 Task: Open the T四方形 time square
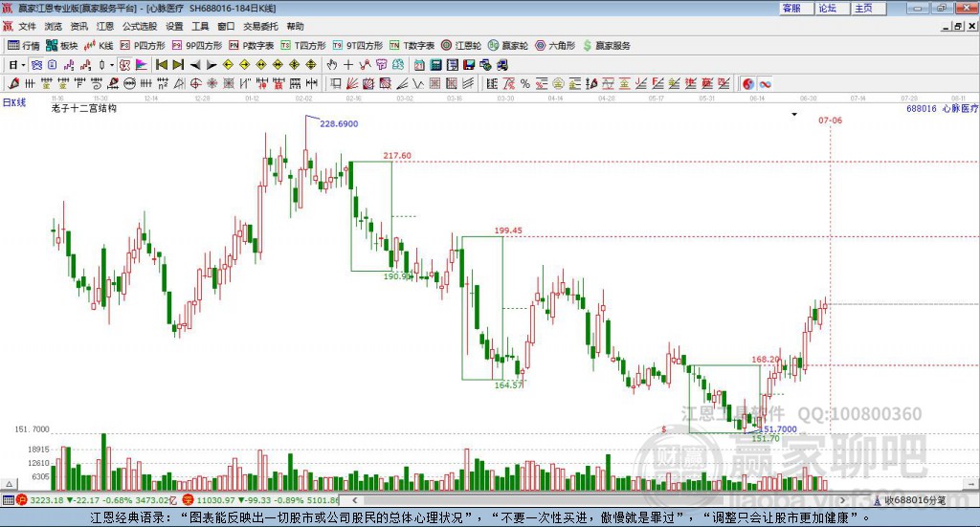click(303, 46)
